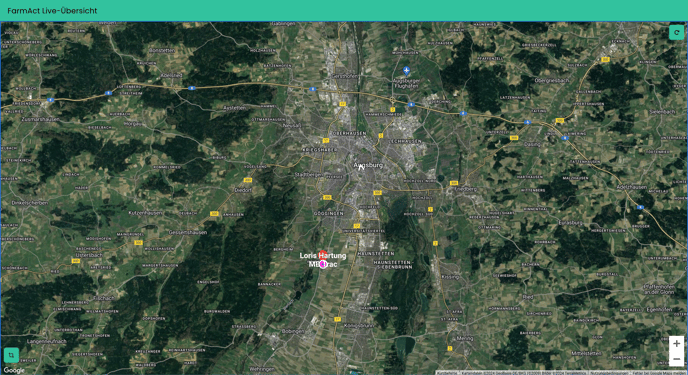The width and height of the screenshot is (688, 375).
Task: Click the Königsbrunn town label
Action: (359, 326)
